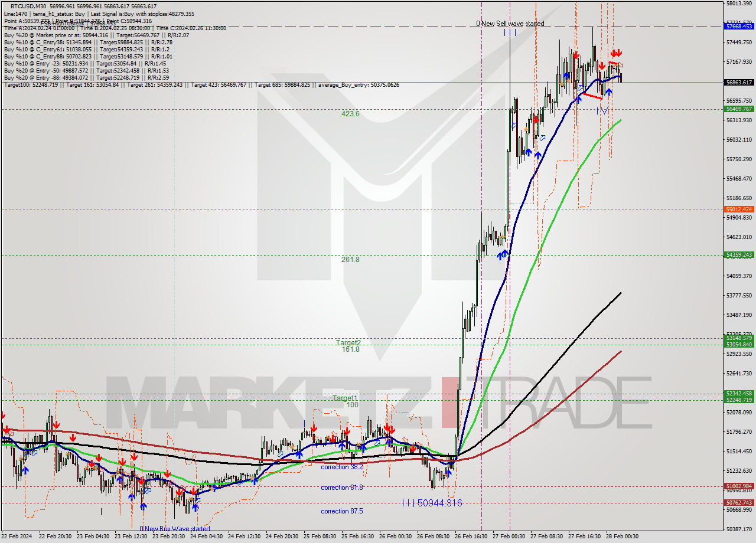Click the orange 55012.474 price tag
Screen dimensions: 756x543
739,209
